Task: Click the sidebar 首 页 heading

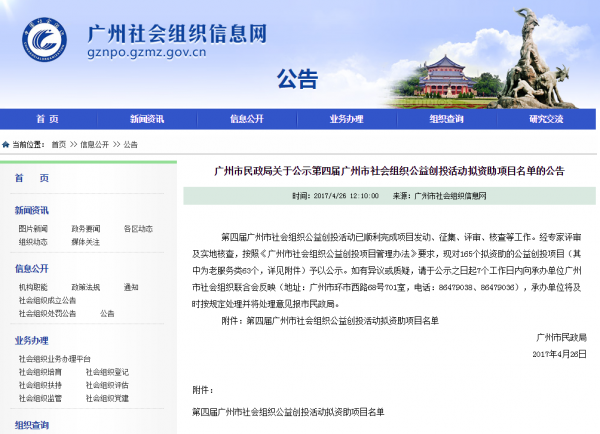Action: tap(32, 178)
